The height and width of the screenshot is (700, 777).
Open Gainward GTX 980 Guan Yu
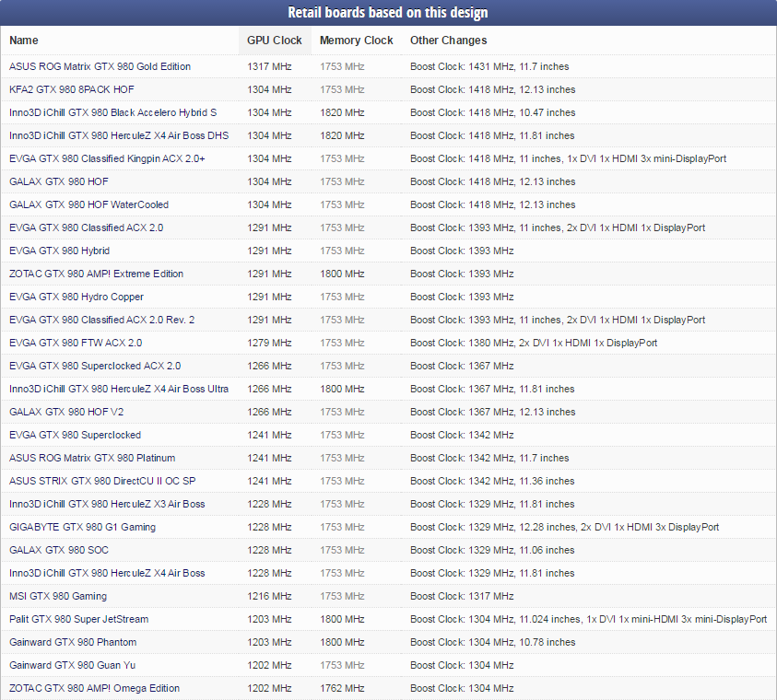pyautogui.click(x=72, y=665)
